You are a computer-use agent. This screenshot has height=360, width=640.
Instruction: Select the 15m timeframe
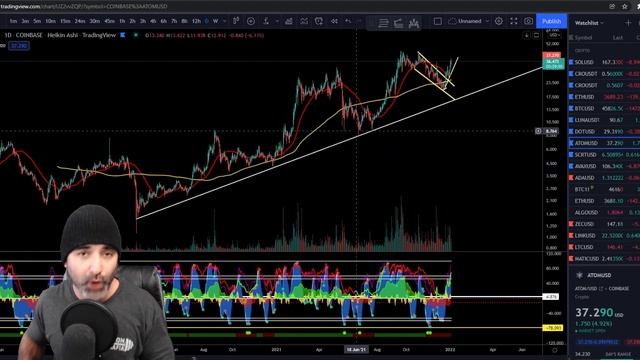[65, 21]
